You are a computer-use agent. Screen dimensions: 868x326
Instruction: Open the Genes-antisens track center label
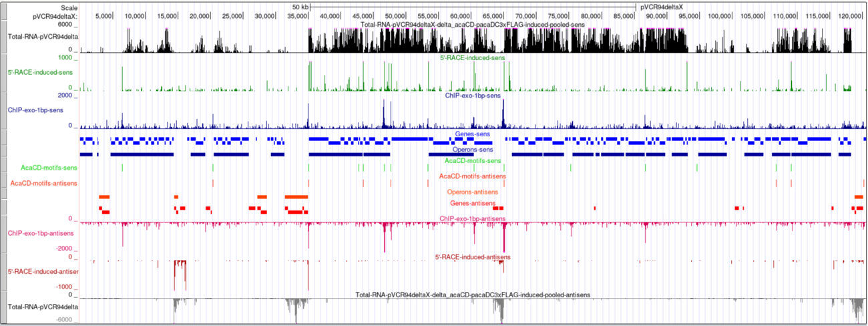coord(473,202)
